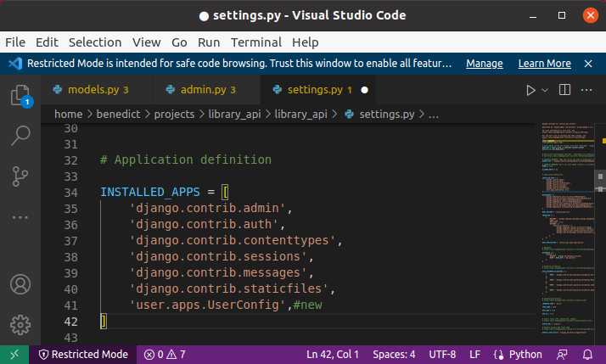
Task: Close the Visual Studio Code window
Action: [x=590, y=15]
